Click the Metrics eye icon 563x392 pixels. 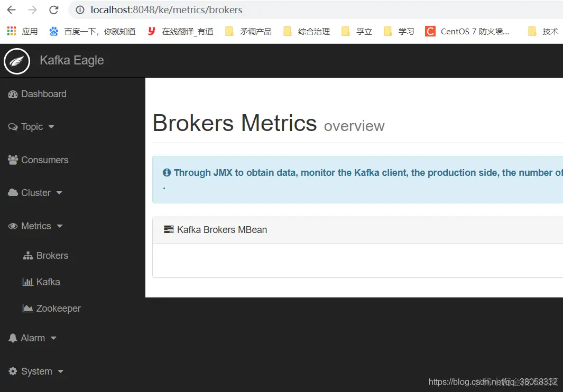[x=13, y=226]
